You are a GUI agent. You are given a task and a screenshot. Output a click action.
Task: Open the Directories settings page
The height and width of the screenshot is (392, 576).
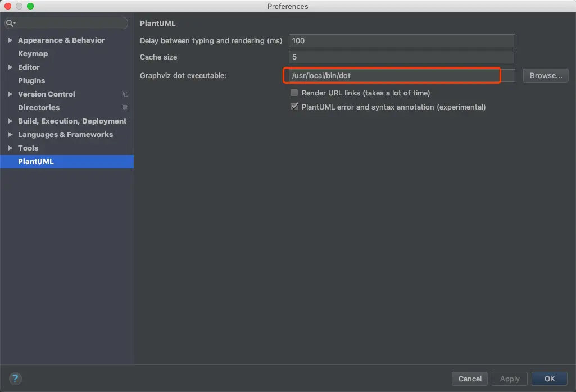pyautogui.click(x=39, y=107)
